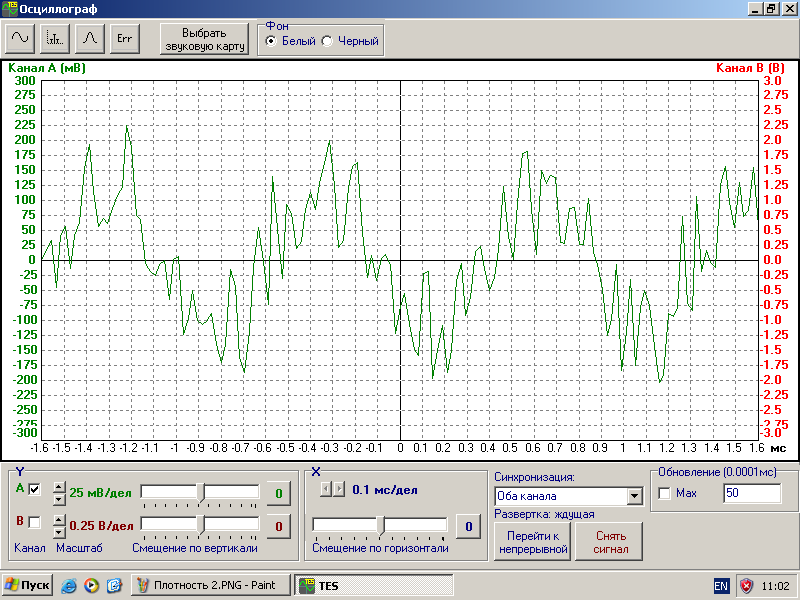Decrease channel B scale with down arrow

[x=59, y=532]
